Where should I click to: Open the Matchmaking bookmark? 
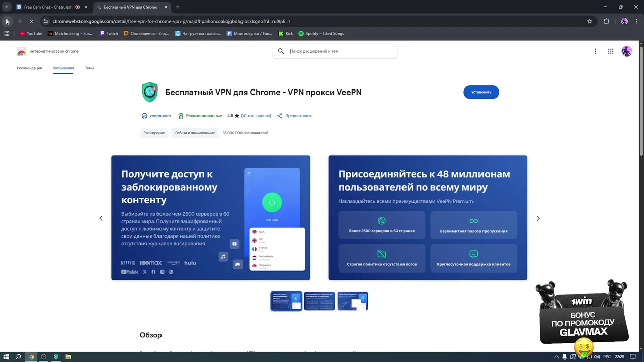70,34
